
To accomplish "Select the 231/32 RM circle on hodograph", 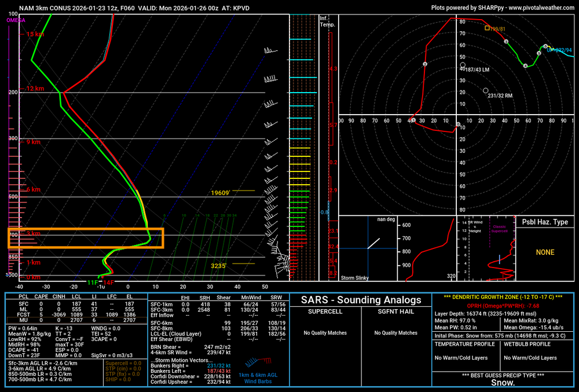I will click(485, 91).
